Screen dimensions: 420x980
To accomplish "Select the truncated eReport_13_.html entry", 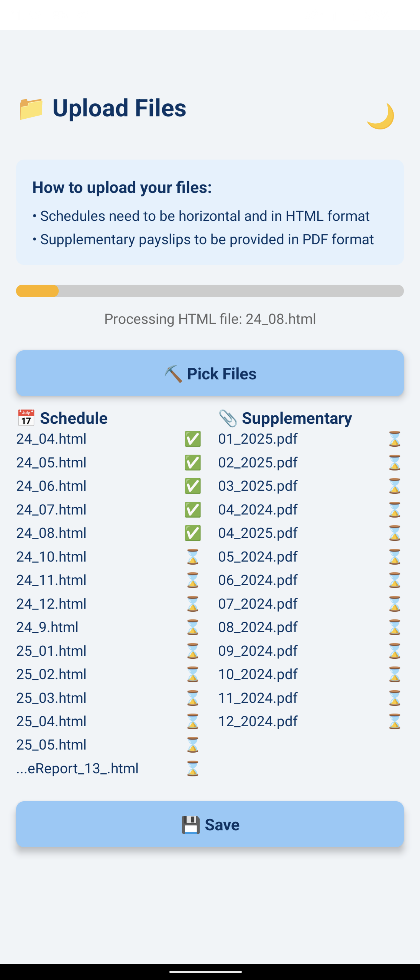I will [x=77, y=768].
